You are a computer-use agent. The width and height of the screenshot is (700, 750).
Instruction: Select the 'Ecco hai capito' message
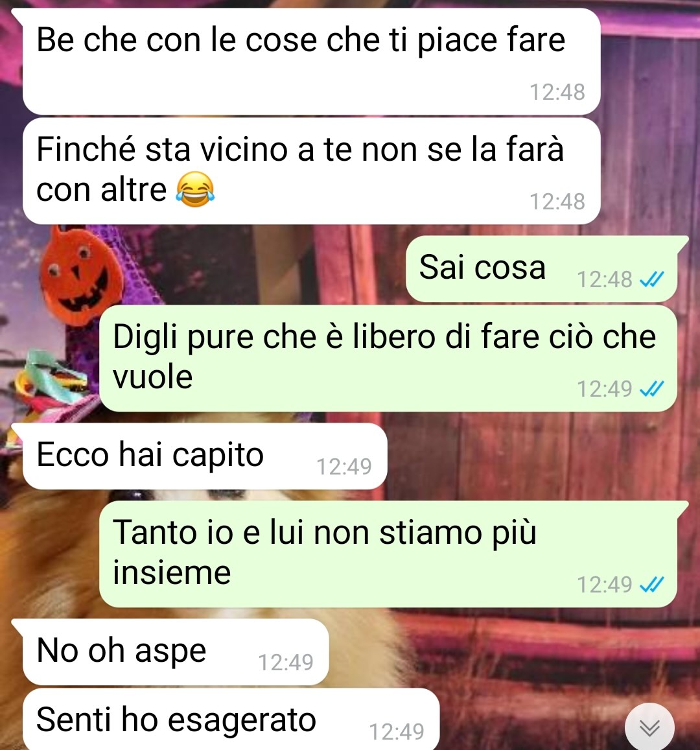click(x=205, y=456)
